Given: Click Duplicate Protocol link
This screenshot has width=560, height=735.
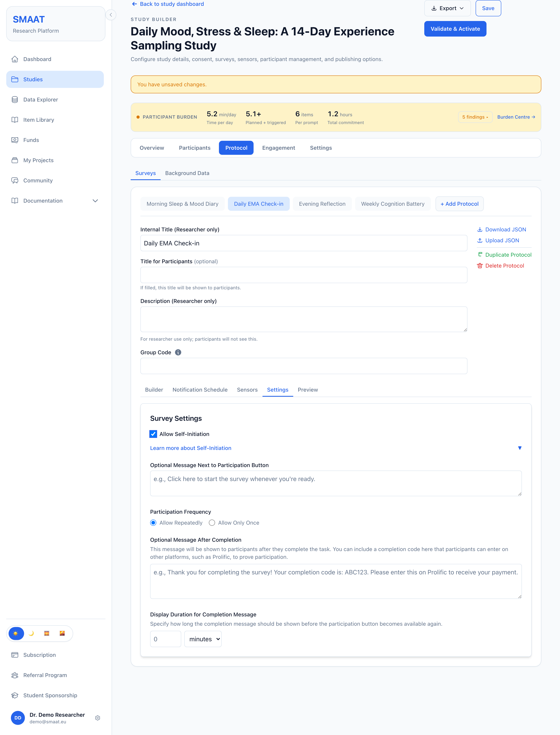Looking at the screenshot, I should point(504,255).
